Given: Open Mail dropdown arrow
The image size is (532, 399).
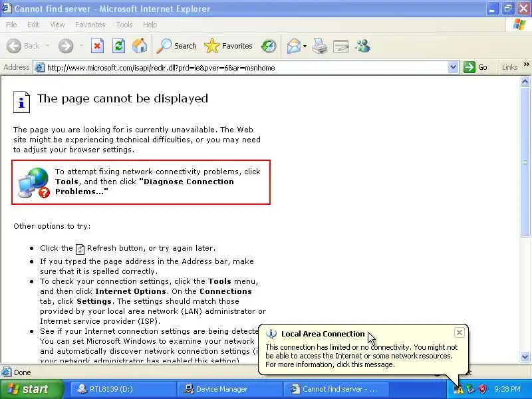Looking at the screenshot, I should [x=305, y=46].
